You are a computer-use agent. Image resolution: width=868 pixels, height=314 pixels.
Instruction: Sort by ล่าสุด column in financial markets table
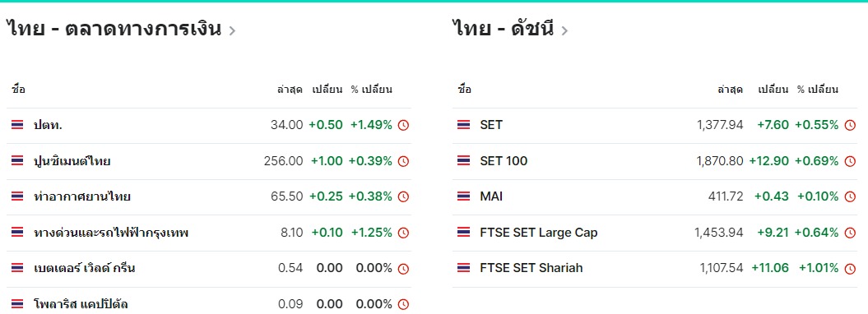pos(290,90)
